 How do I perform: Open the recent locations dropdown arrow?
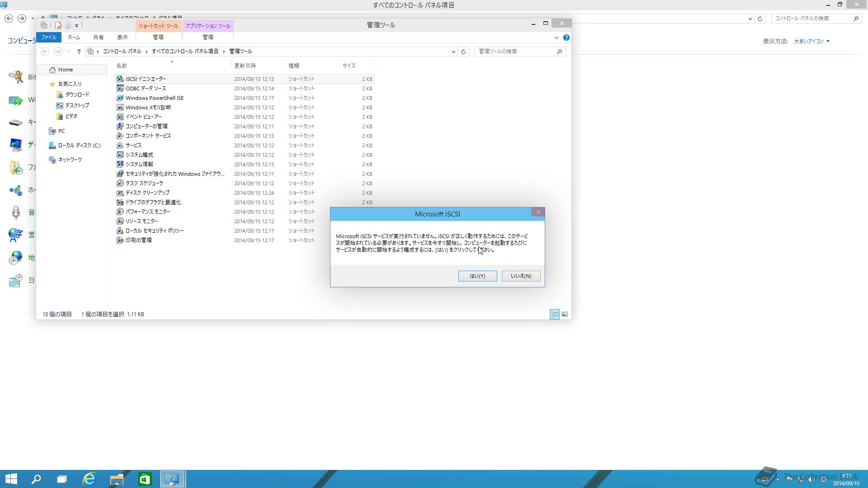69,52
